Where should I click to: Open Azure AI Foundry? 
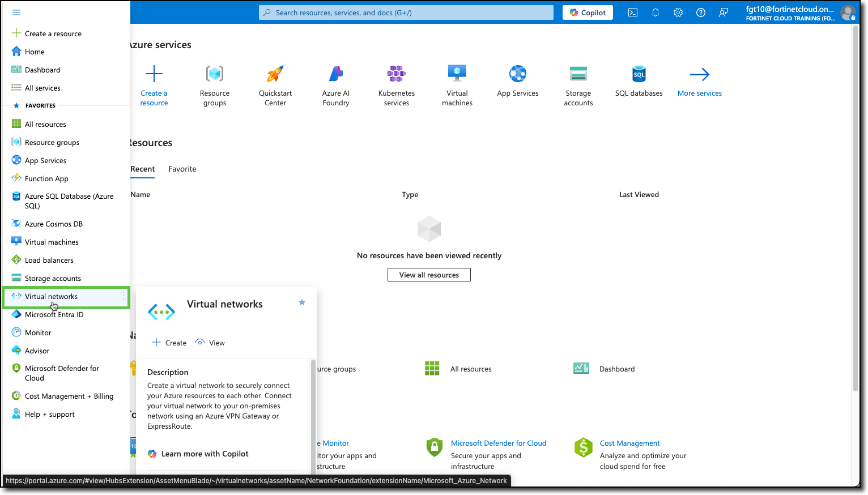(335, 82)
